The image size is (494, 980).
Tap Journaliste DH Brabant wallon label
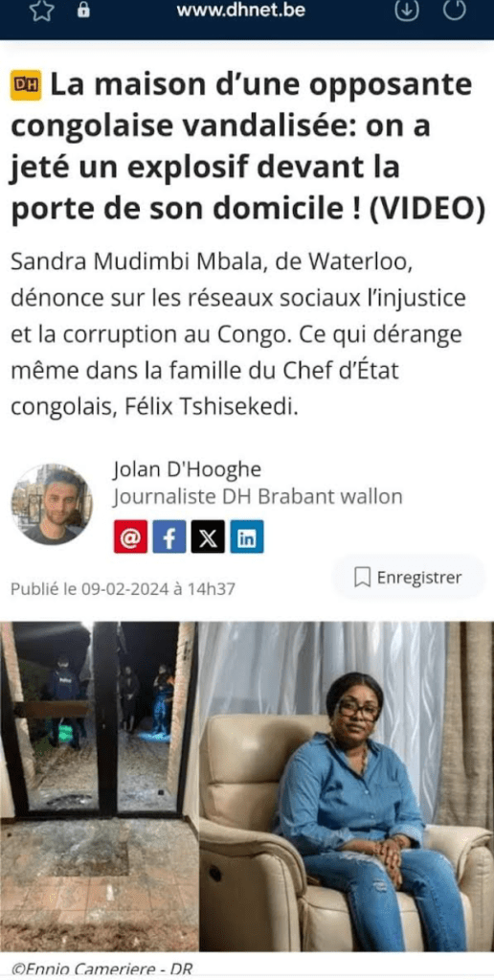tap(258, 497)
